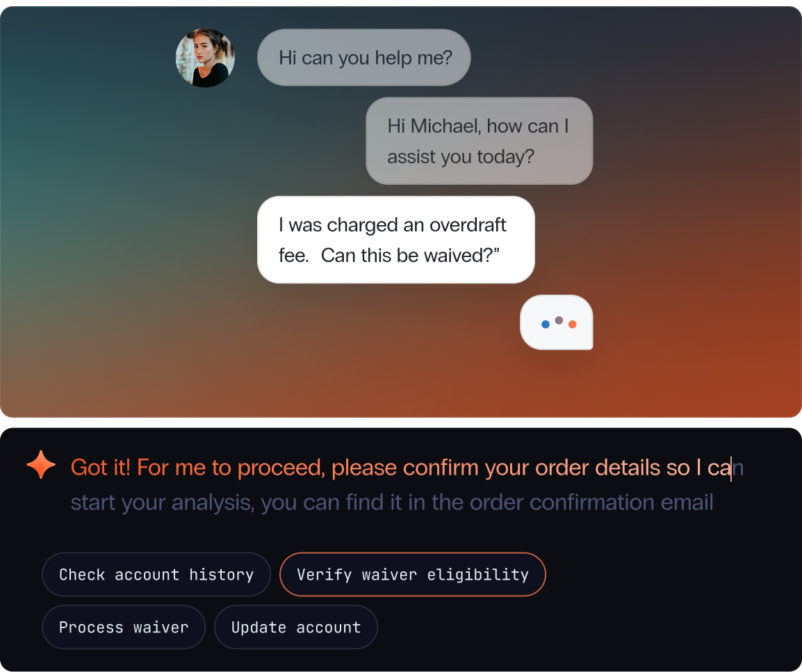Click the Hi Michael assistant reply bubble

point(479,140)
